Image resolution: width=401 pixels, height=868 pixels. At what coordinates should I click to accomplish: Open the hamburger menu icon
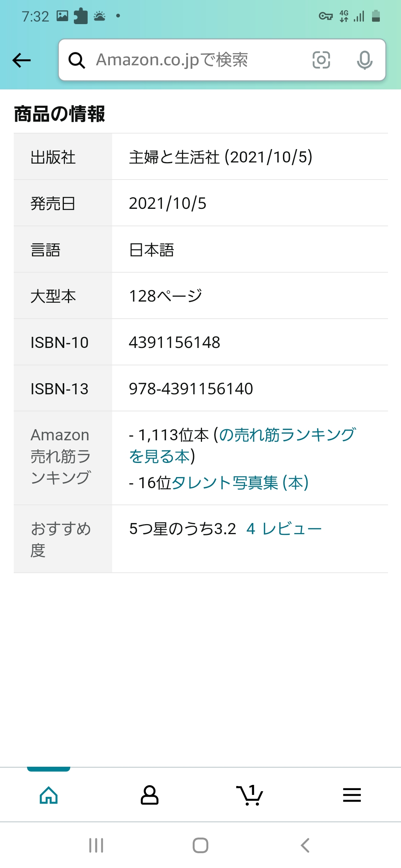(x=352, y=795)
